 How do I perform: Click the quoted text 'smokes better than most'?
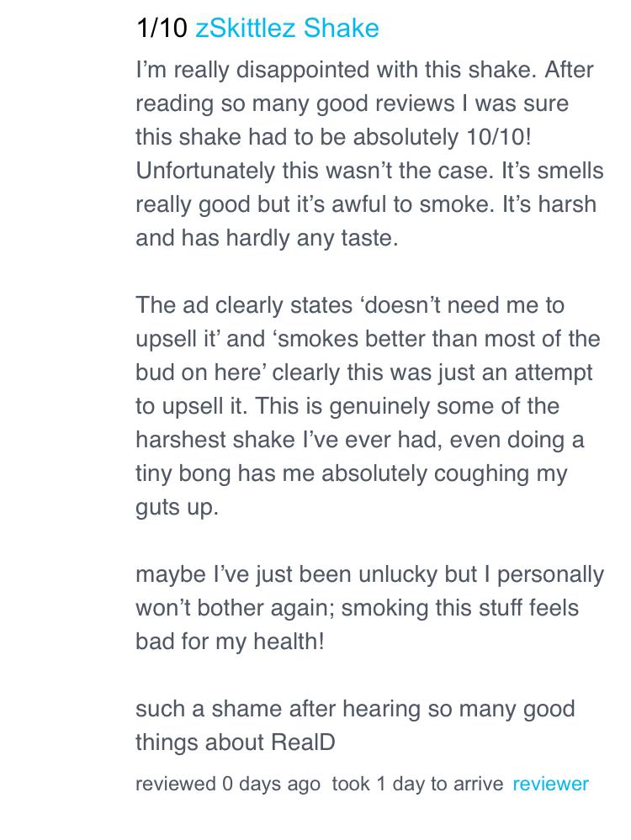(x=419, y=339)
